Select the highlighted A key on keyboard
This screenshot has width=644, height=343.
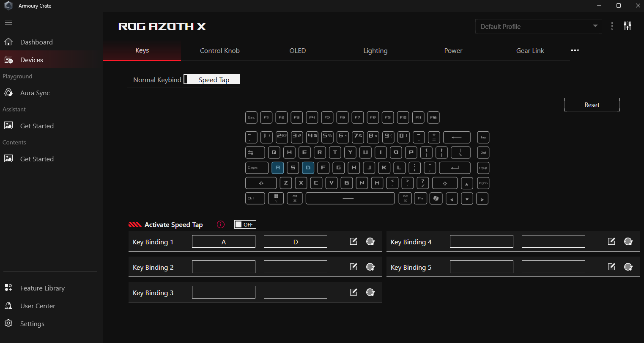(277, 168)
